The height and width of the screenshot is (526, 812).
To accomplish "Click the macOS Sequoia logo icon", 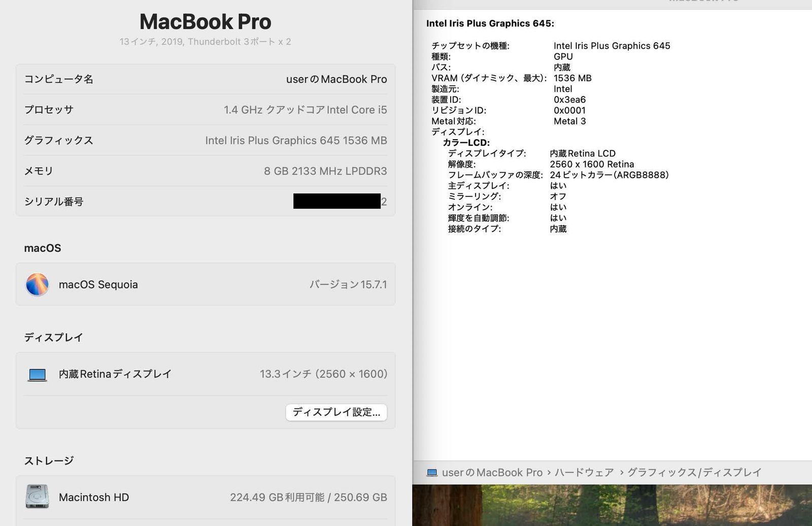I will [36, 284].
